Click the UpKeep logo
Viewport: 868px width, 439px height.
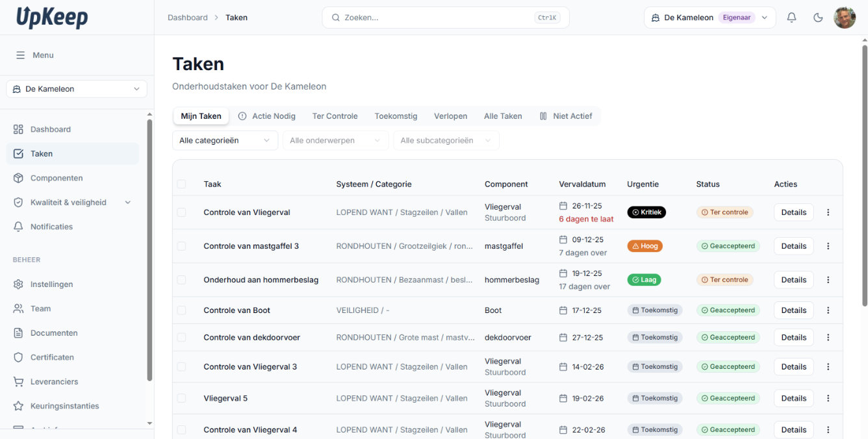click(52, 18)
